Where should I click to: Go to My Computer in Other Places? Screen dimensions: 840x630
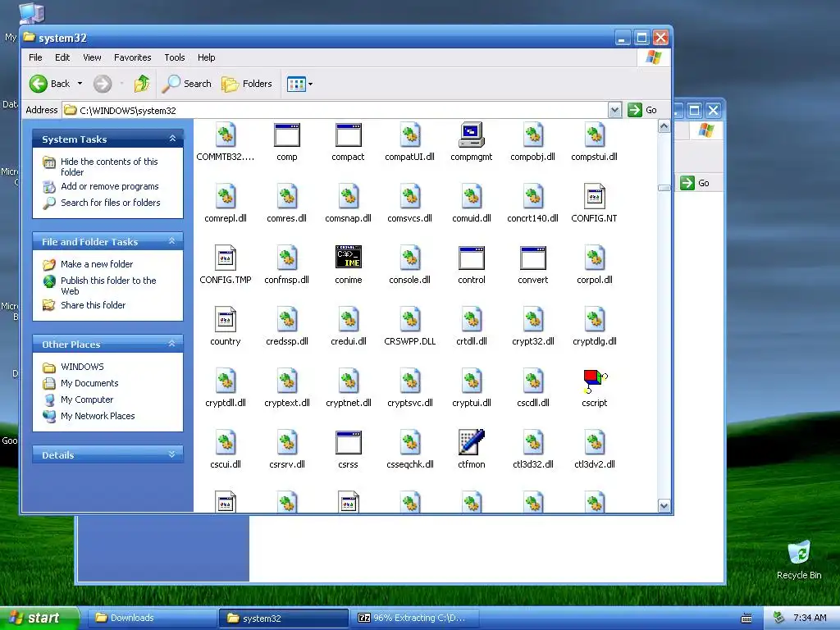click(x=87, y=399)
